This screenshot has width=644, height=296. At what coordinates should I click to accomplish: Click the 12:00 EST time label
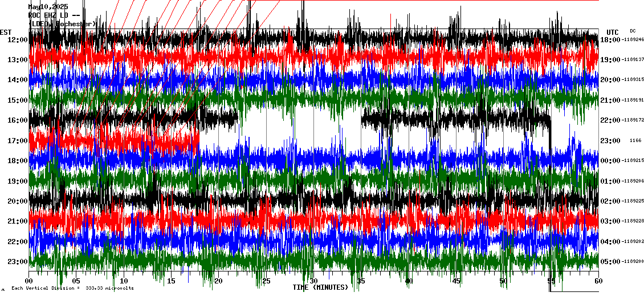click(x=18, y=40)
